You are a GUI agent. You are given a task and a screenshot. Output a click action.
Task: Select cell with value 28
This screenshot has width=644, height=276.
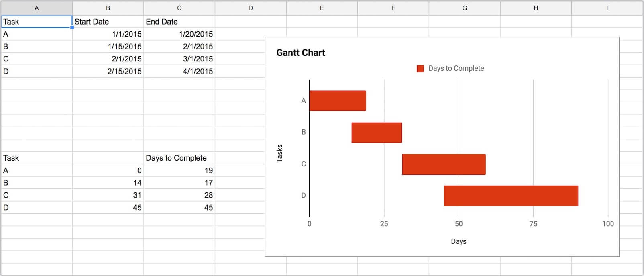point(179,195)
